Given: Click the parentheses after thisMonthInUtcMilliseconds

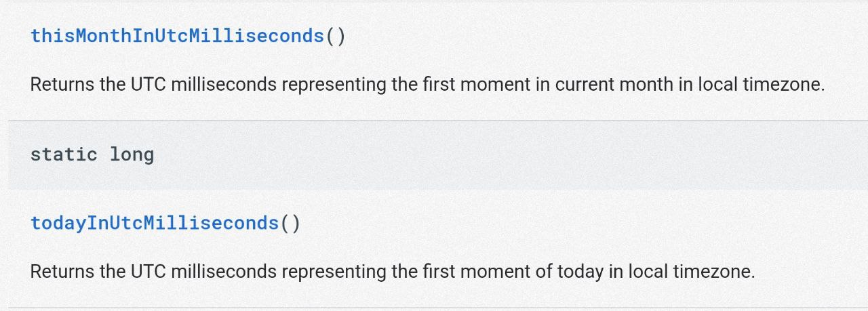Looking at the screenshot, I should (336, 36).
